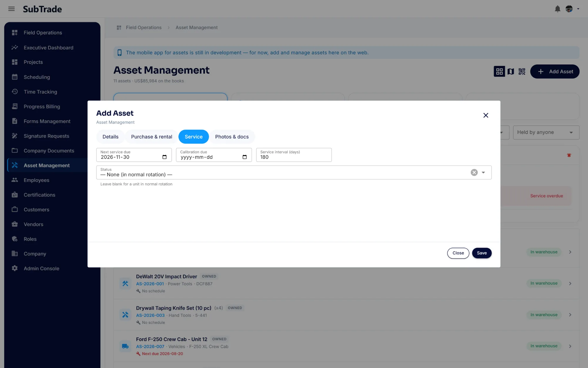This screenshot has height=368, width=588.
Task: Select the Service tab
Action: (x=193, y=137)
